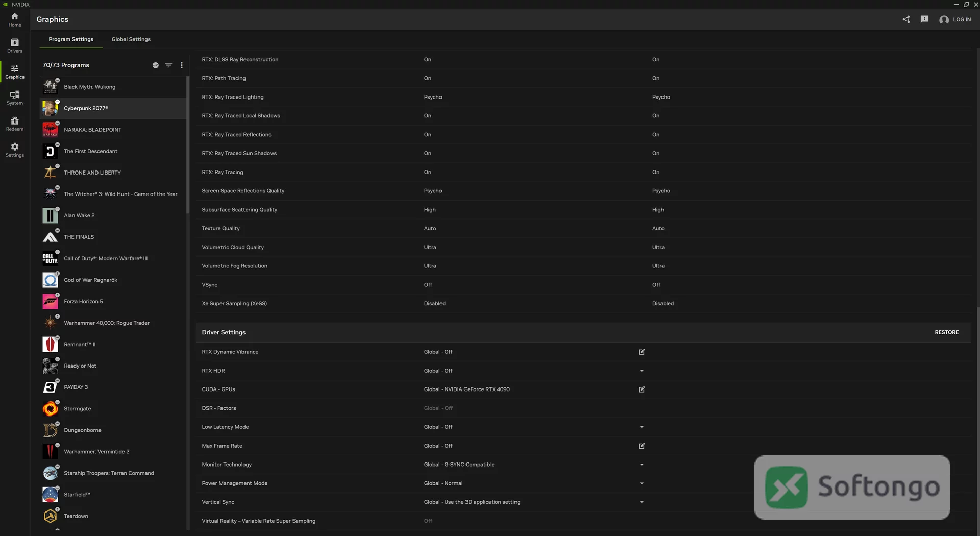Click the share icon in header
Screen dimensions: 980x536
click(906, 19)
